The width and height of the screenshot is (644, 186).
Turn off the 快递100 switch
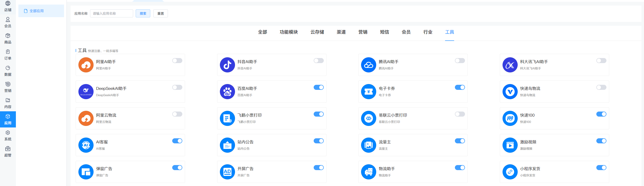601,114
